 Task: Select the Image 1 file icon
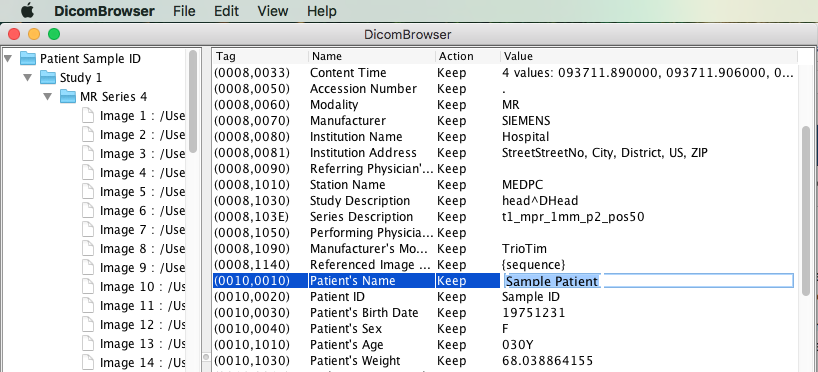(88, 116)
